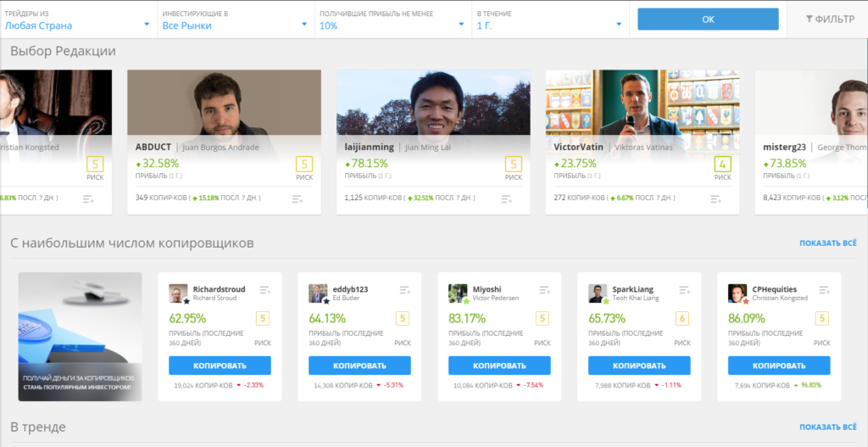Show all trending traders link
The width and height of the screenshot is (868, 447).
[x=828, y=427]
